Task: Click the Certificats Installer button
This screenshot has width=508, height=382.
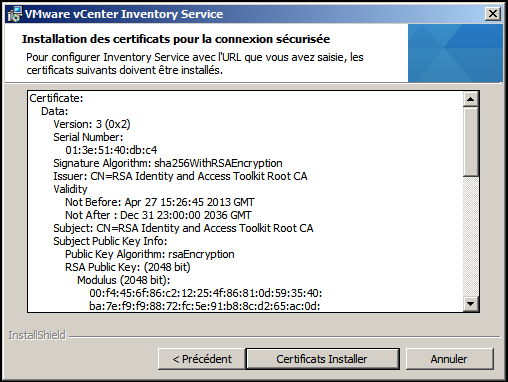Action: (322, 359)
